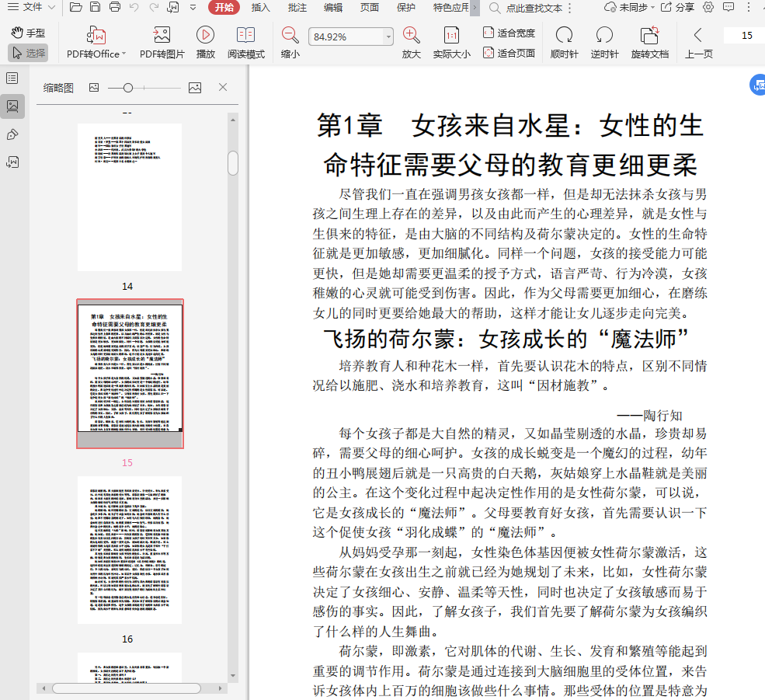Rotate page clockwise with 顺时针

(x=564, y=35)
